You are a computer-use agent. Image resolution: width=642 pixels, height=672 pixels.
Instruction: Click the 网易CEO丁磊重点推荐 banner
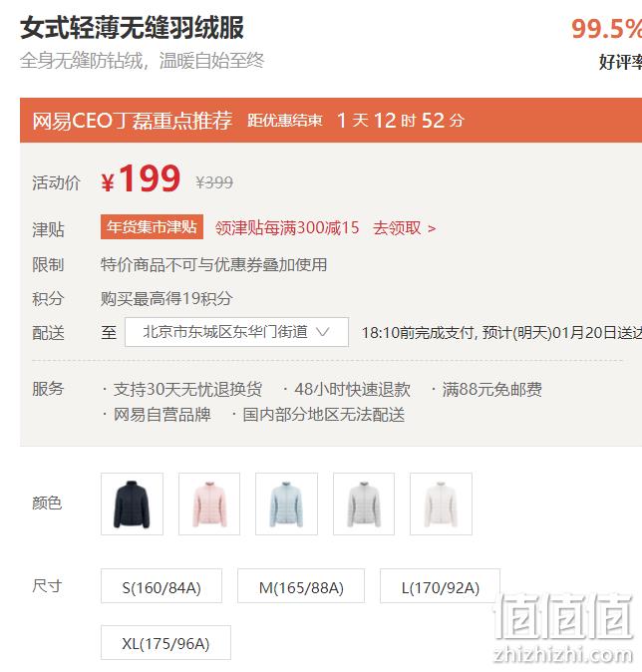coord(133,121)
